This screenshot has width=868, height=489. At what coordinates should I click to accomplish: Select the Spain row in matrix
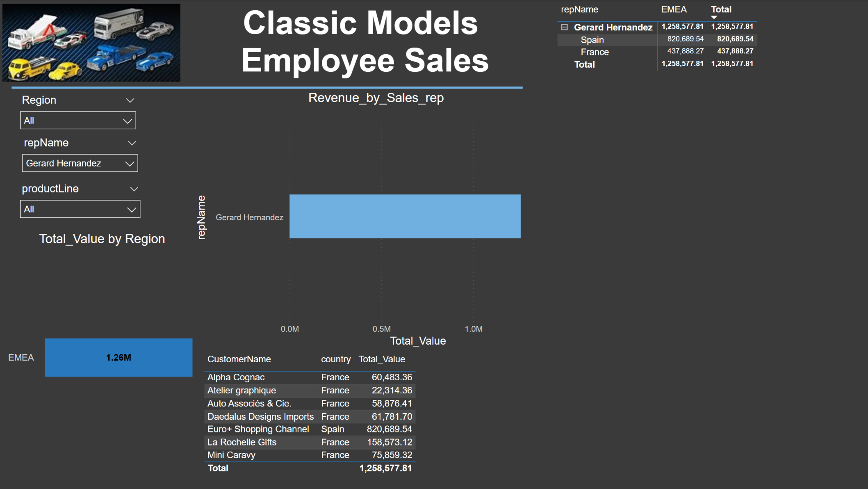[x=657, y=40]
